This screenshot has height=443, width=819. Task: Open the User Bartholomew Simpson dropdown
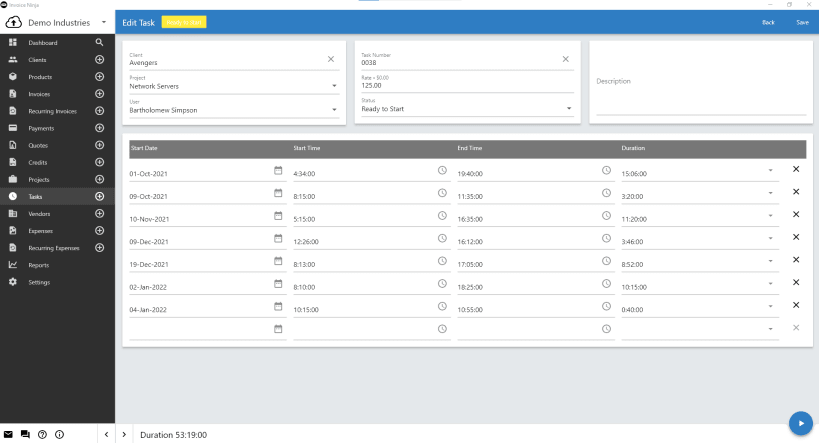(x=234, y=108)
